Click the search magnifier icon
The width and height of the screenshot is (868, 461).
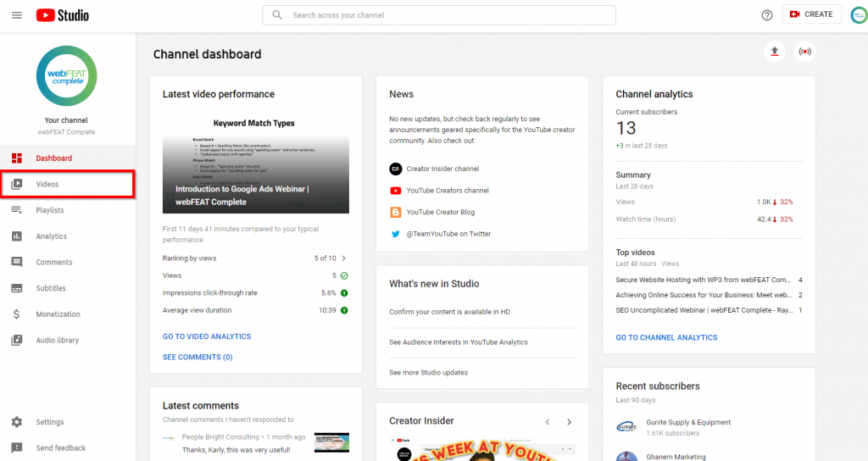(x=277, y=15)
